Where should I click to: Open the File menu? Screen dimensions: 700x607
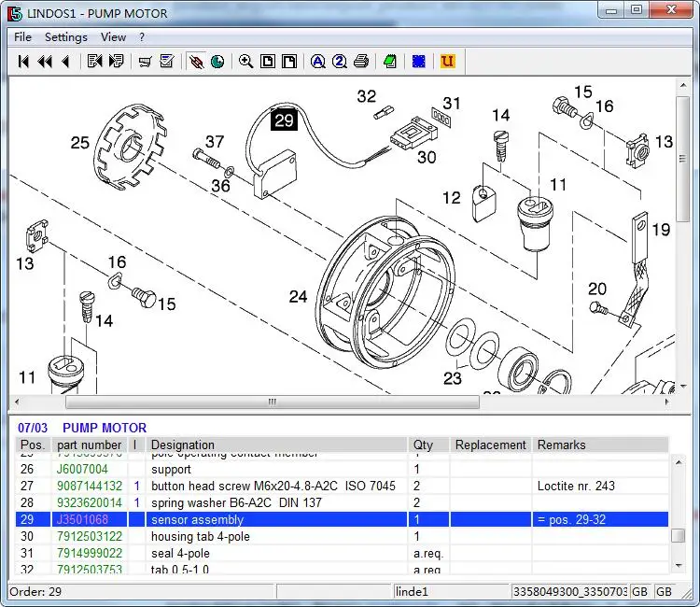pyautogui.click(x=22, y=37)
